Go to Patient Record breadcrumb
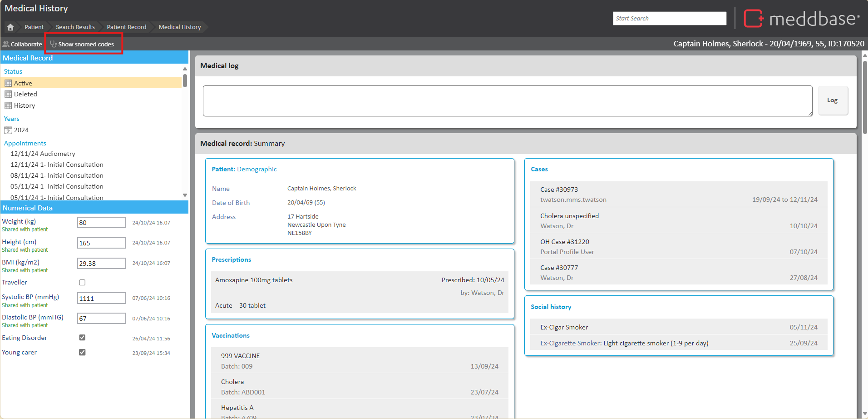The height and width of the screenshot is (419, 868). pos(126,27)
